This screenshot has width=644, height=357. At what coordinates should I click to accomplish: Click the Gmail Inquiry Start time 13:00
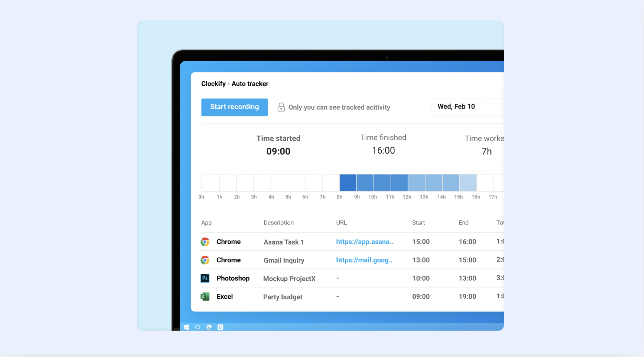coord(421,260)
